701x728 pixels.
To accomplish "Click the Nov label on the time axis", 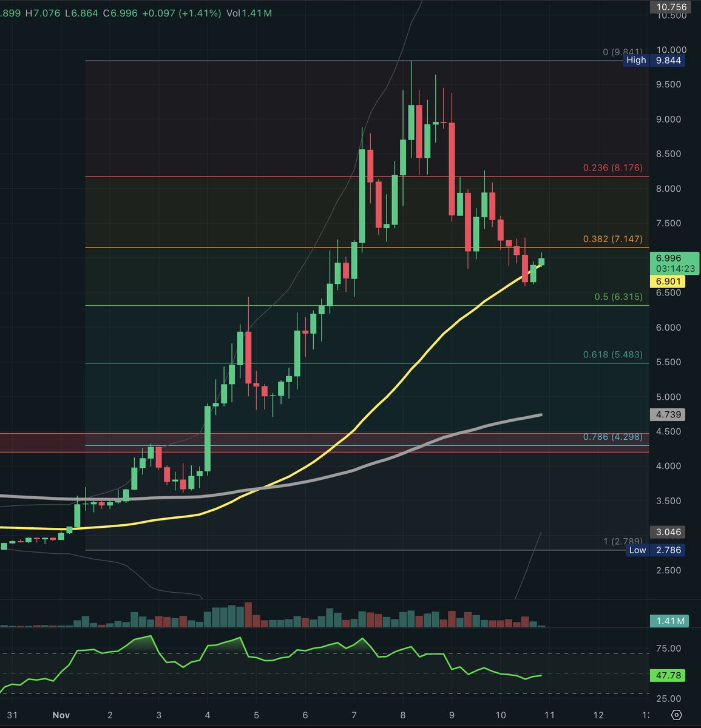I will (61, 715).
